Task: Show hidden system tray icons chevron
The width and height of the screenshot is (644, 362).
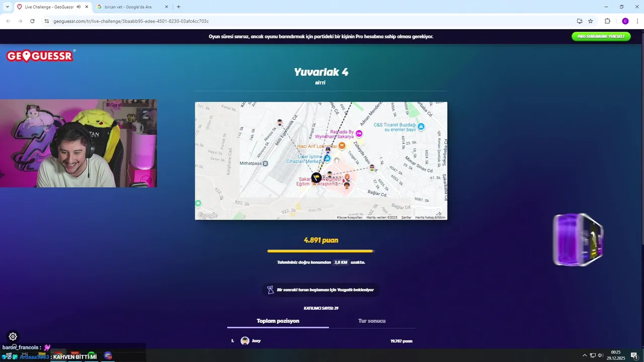Action: tap(585, 355)
